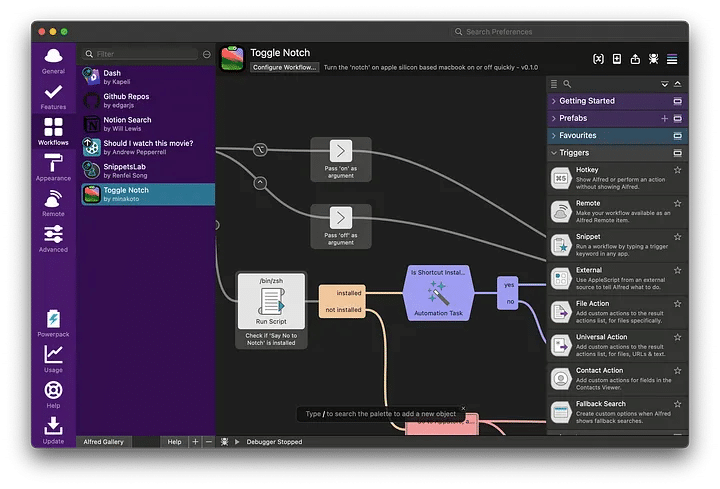
Task: Click the yes/no conditional object
Action: click(508, 293)
